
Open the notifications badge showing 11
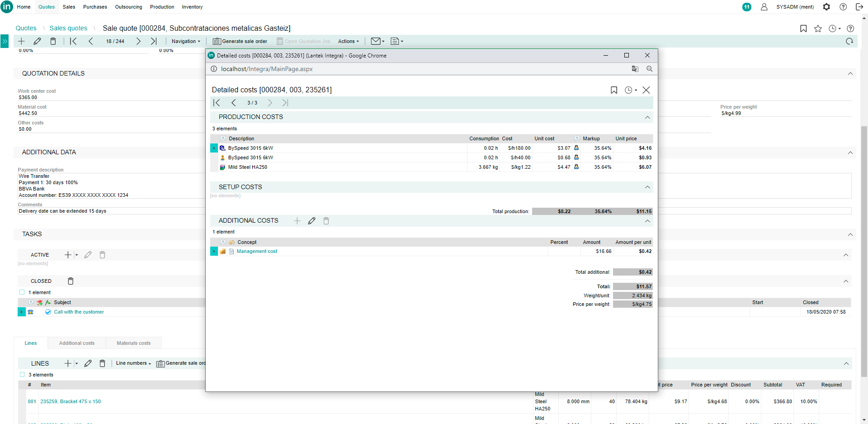746,7
